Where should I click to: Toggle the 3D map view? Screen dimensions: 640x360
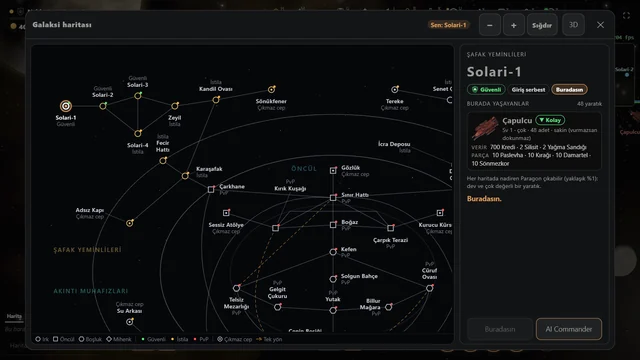pyautogui.click(x=573, y=25)
